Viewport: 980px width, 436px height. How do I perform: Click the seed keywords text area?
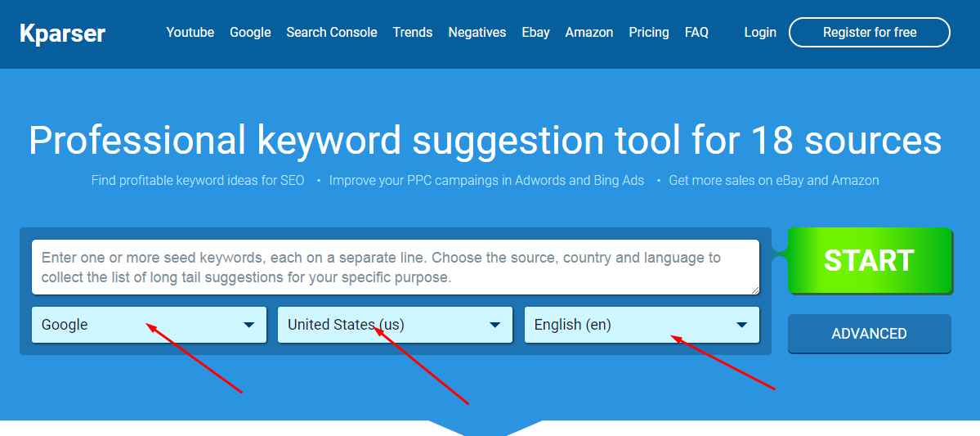395,267
